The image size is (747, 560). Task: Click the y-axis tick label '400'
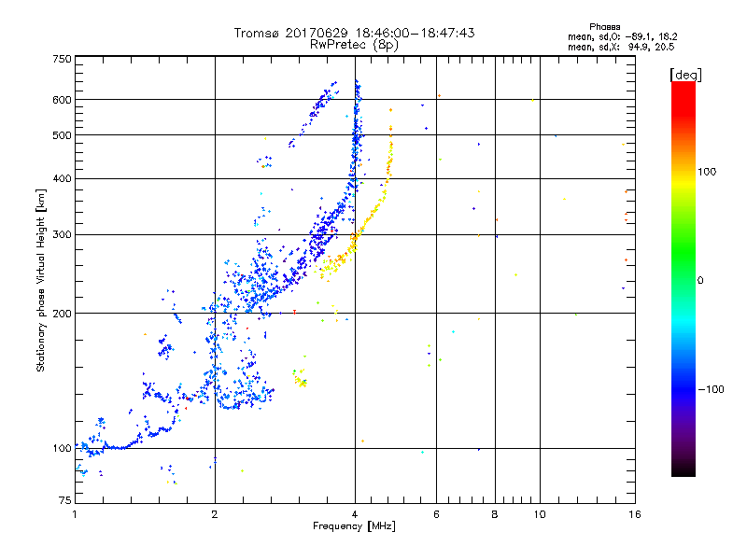(x=63, y=179)
